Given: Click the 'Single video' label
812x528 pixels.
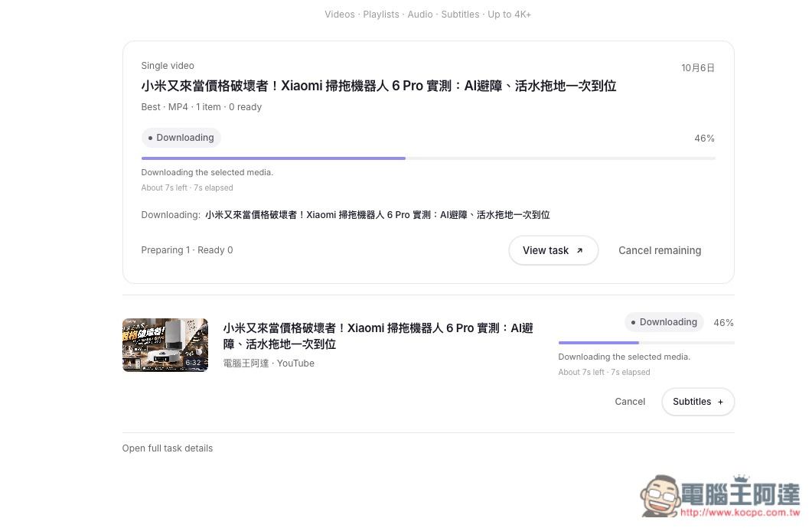Looking at the screenshot, I should point(168,66).
